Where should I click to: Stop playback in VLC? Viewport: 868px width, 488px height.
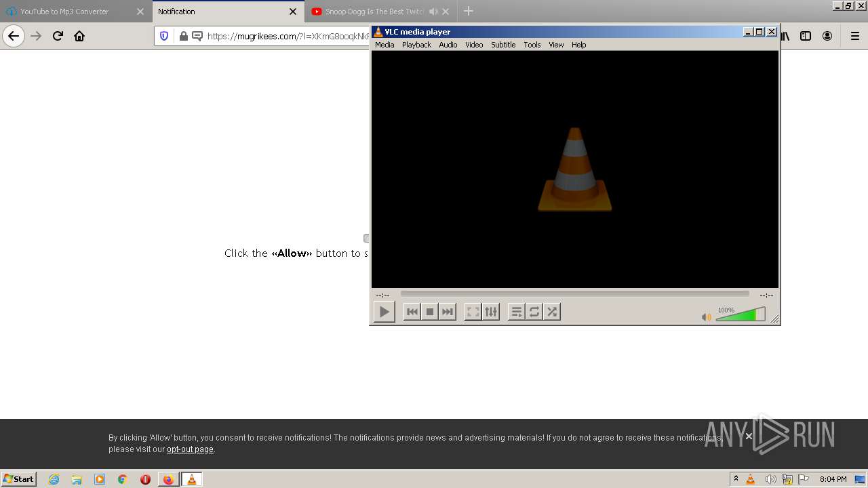pyautogui.click(x=429, y=312)
